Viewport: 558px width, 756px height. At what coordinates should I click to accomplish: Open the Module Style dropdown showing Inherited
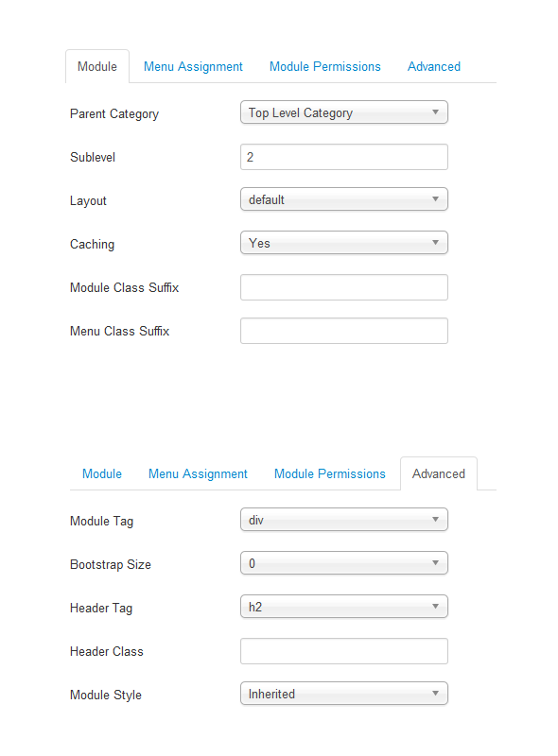343,694
